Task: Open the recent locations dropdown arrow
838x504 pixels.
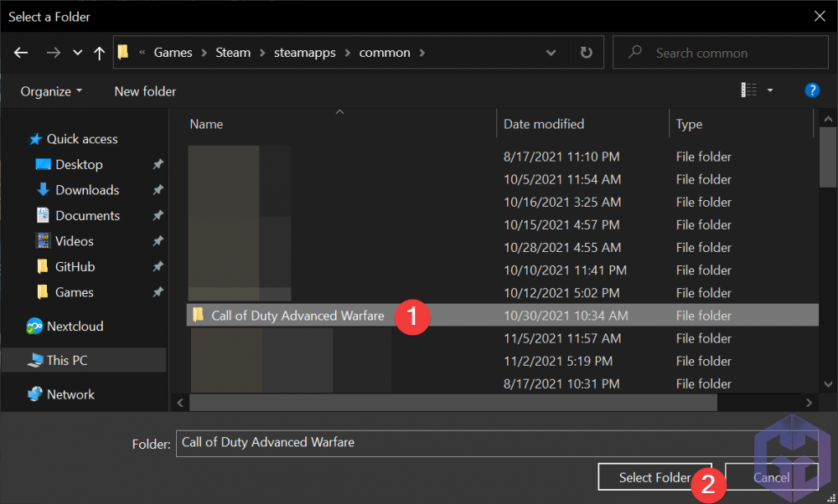Action: [x=78, y=53]
